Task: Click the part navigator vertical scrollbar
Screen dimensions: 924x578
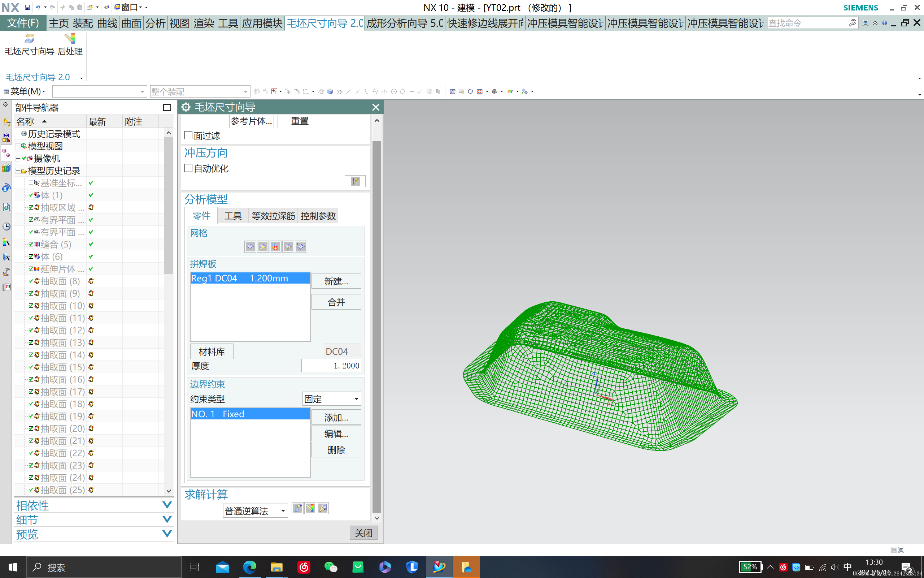Action: point(169,204)
